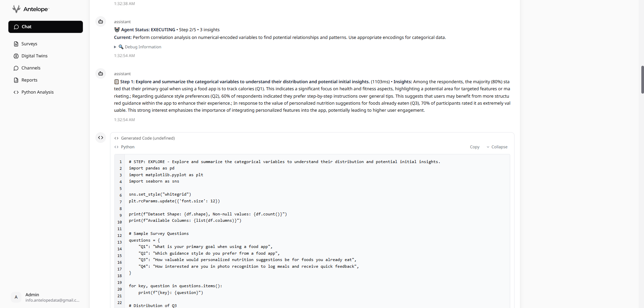Click the info.antelopedata email link

click(52, 300)
